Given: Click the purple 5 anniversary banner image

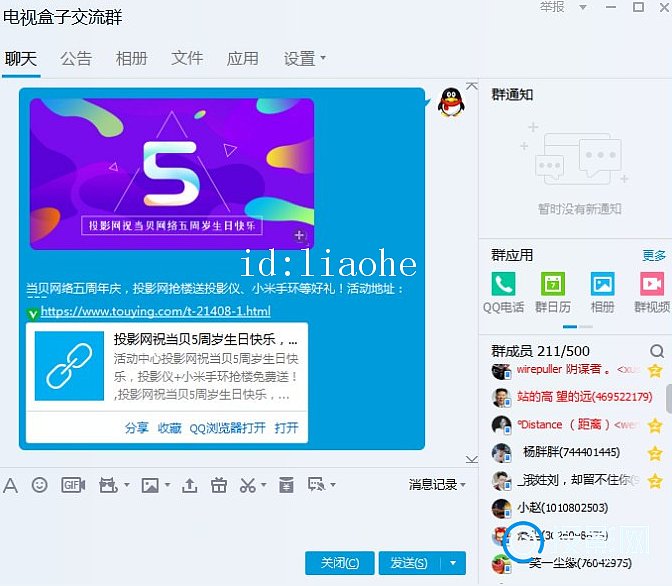Looking at the screenshot, I should (171, 174).
